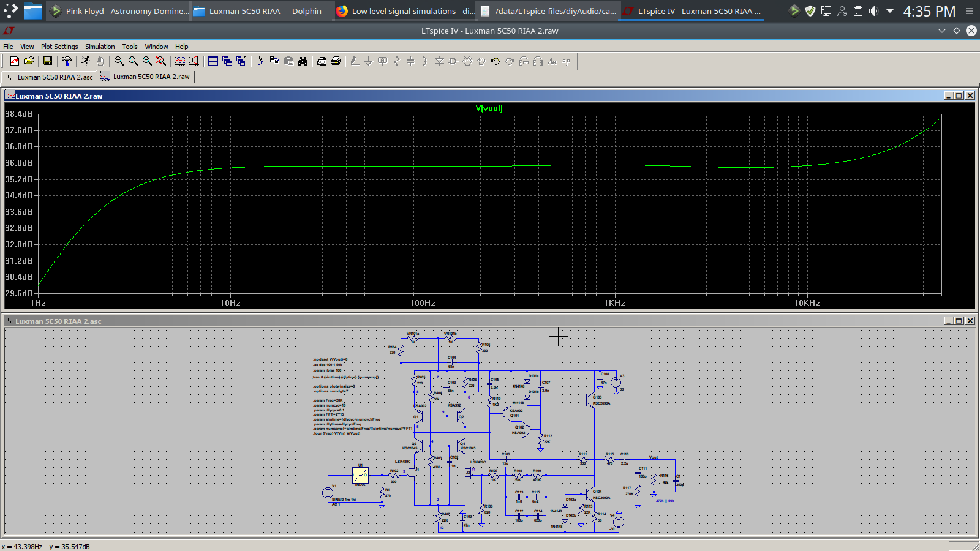This screenshot has height=551, width=980.
Task: Select the Draw Wire pencil tool
Action: [355, 61]
